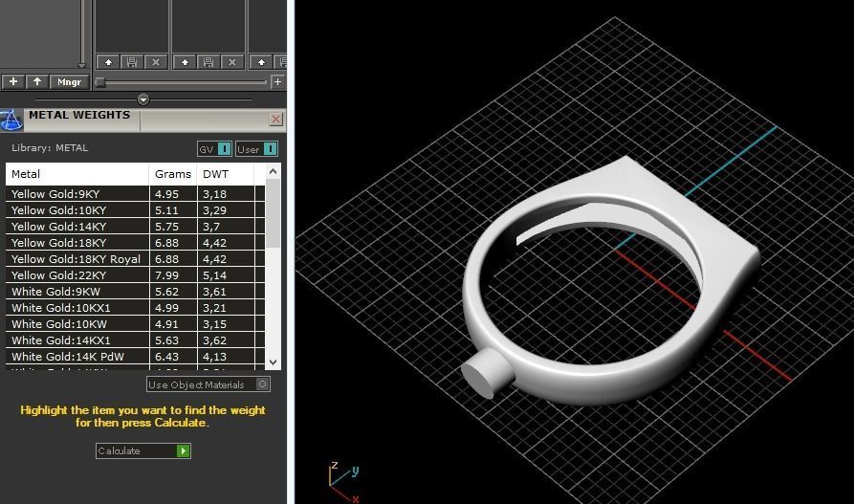This screenshot has width=854, height=504.
Task: Select the White Gold:10KX1 row
Action: 135,308
